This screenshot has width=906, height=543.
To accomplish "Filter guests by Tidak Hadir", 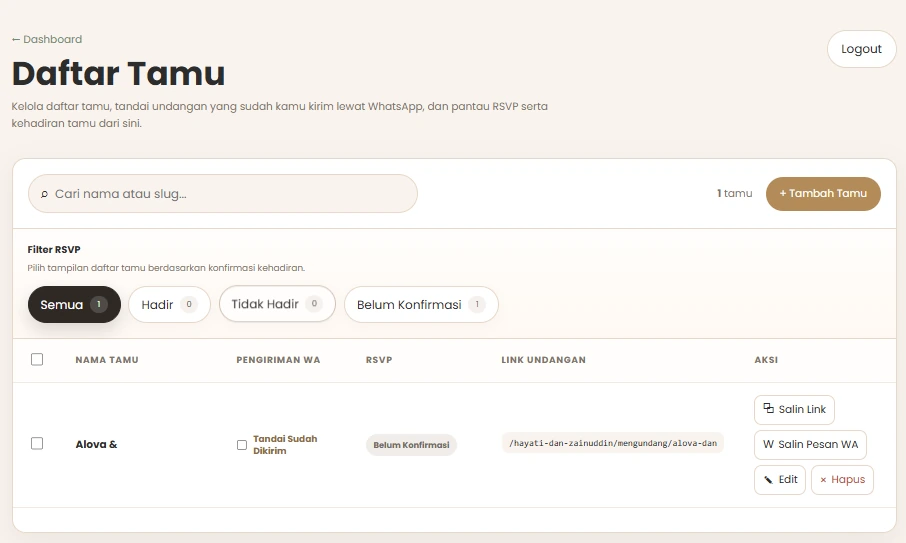I will point(277,304).
